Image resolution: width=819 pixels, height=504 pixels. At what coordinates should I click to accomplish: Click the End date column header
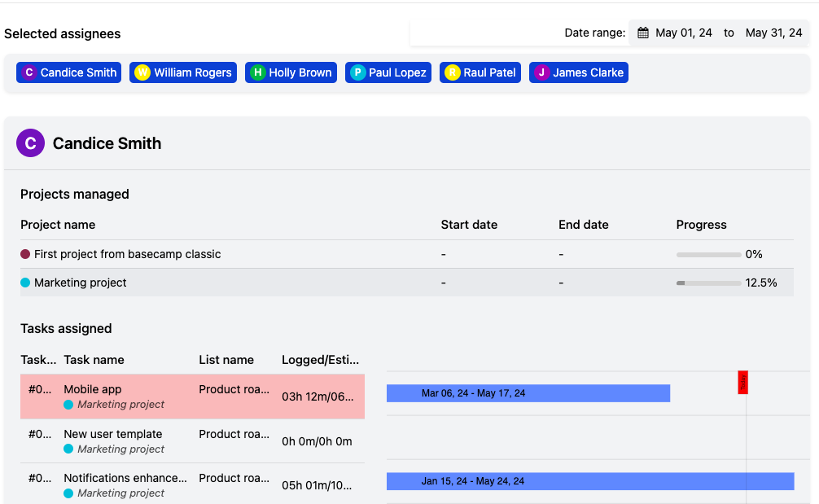(584, 225)
